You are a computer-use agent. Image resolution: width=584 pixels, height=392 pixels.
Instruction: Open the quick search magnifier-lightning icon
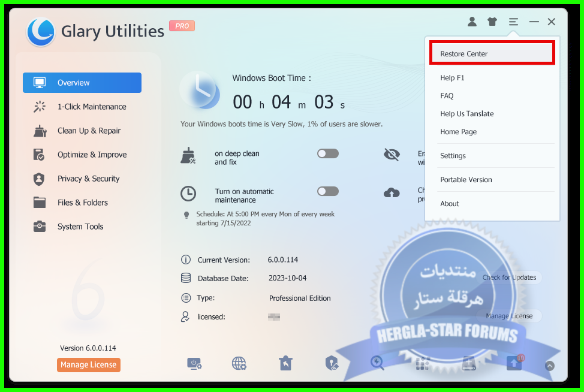coord(377,363)
